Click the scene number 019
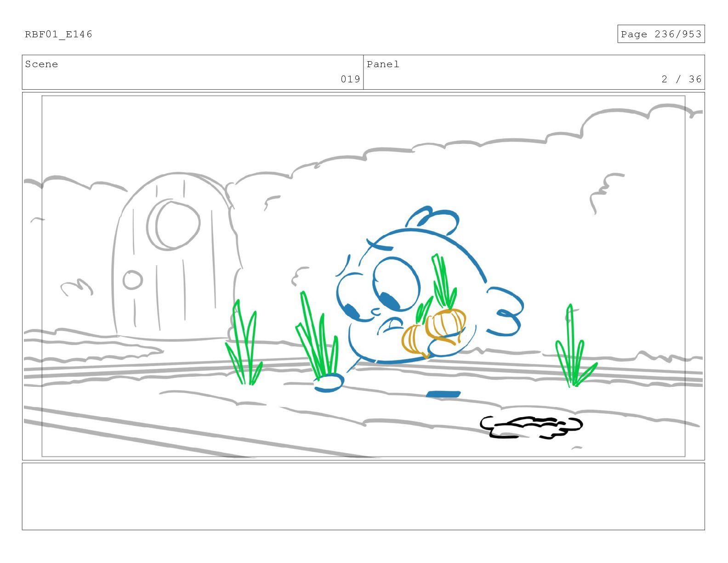 point(350,79)
